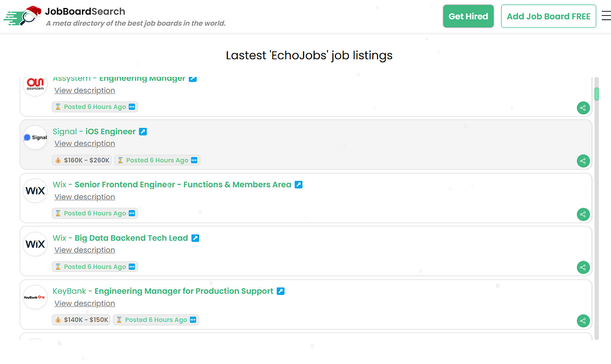Click the hourglass icon on Wix Senior Frontend listing
The width and height of the screenshot is (611, 364).
click(x=58, y=213)
